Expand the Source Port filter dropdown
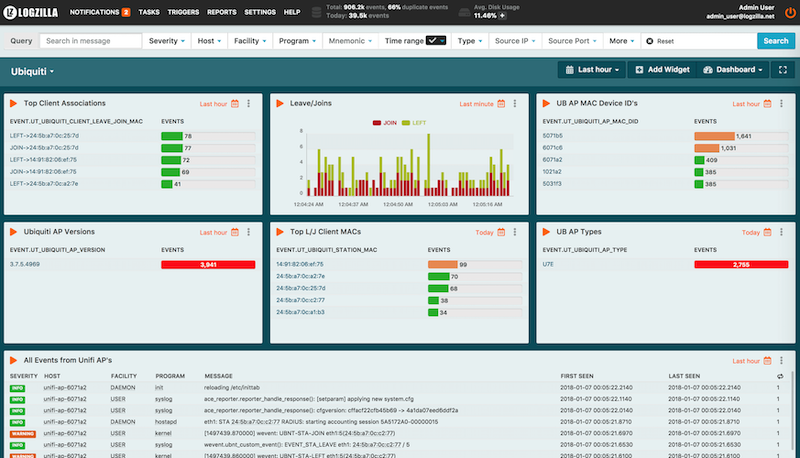The width and height of the screenshot is (800, 458). click(x=572, y=41)
